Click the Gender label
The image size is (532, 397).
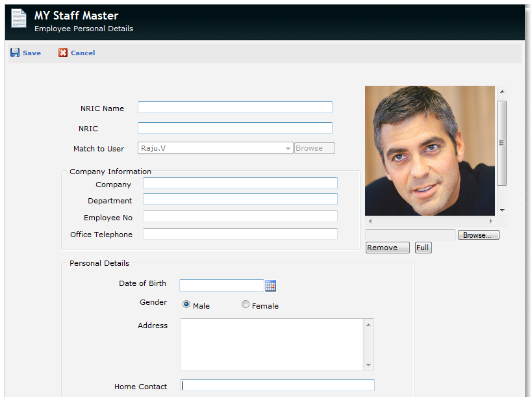153,302
